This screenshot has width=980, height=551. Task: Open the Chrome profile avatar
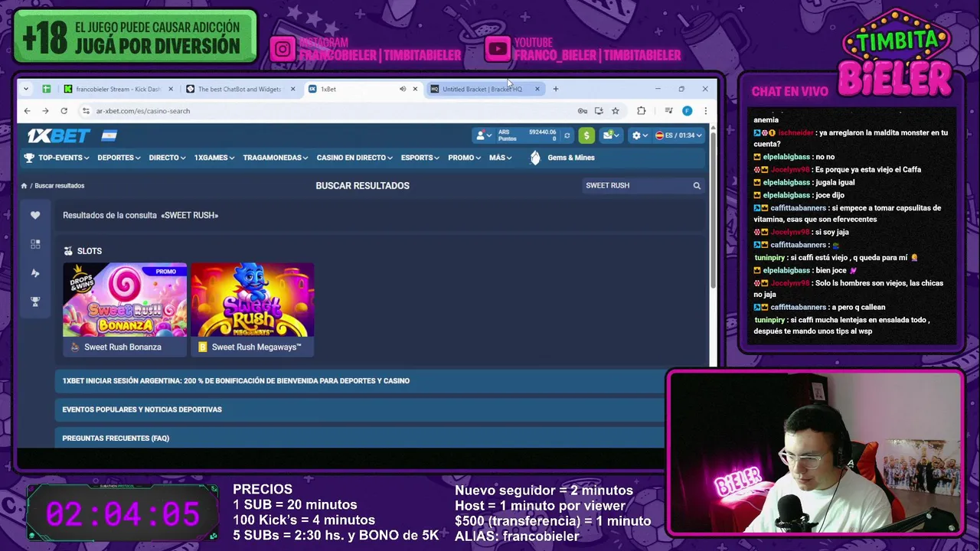pos(687,111)
